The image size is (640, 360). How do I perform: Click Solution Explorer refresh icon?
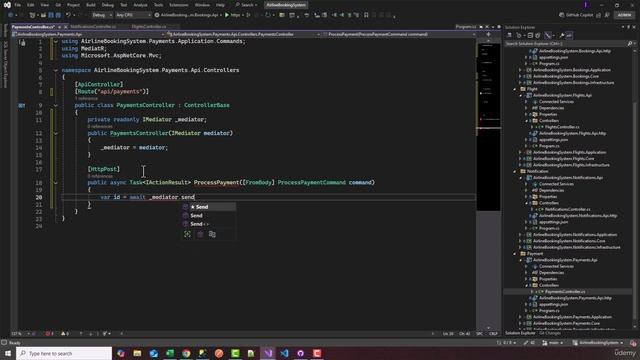(x=538, y=36)
